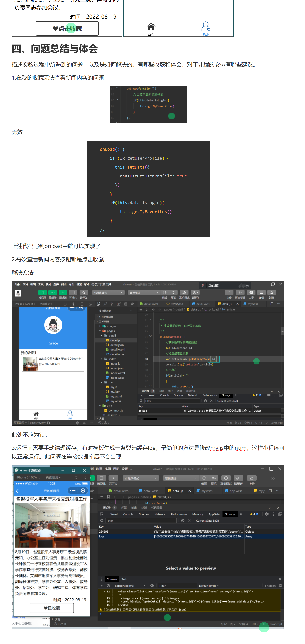The width and height of the screenshot is (305, 644).
Task: Click the 预览 eye icon in the first DevTools screenshot
Action: point(173,293)
